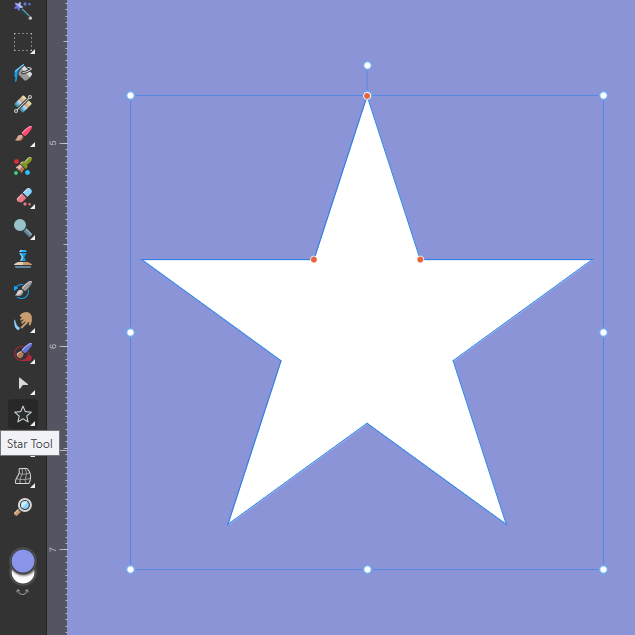
Task: Pick the Paint Brush tool
Action: pyautogui.click(x=23, y=135)
